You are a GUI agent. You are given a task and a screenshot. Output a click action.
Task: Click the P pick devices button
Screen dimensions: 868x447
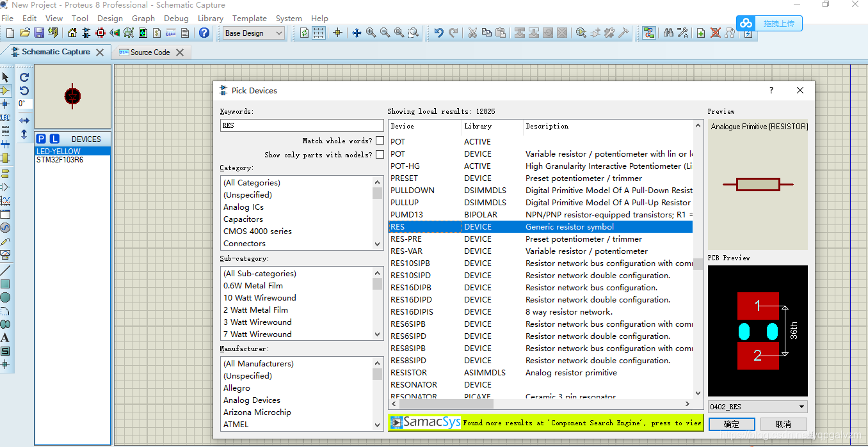pyautogui.click(x=41, y=139)
